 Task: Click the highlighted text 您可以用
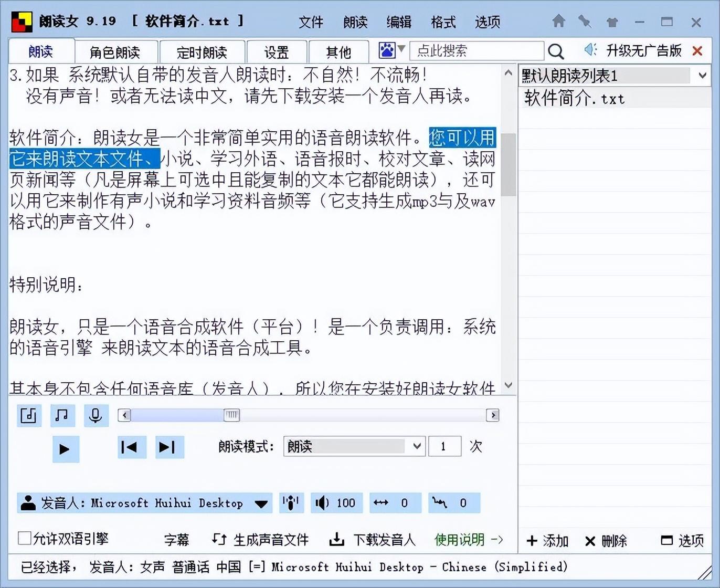462,138
